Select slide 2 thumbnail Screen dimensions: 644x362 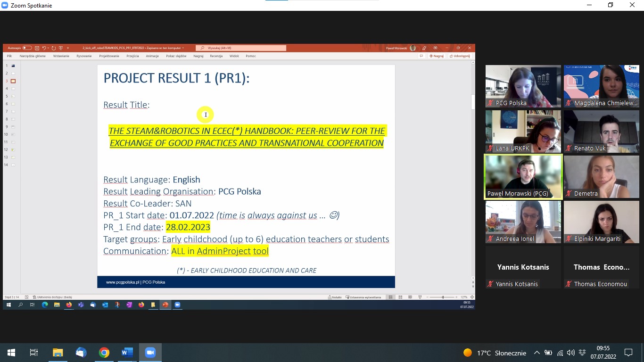point(13,73)
